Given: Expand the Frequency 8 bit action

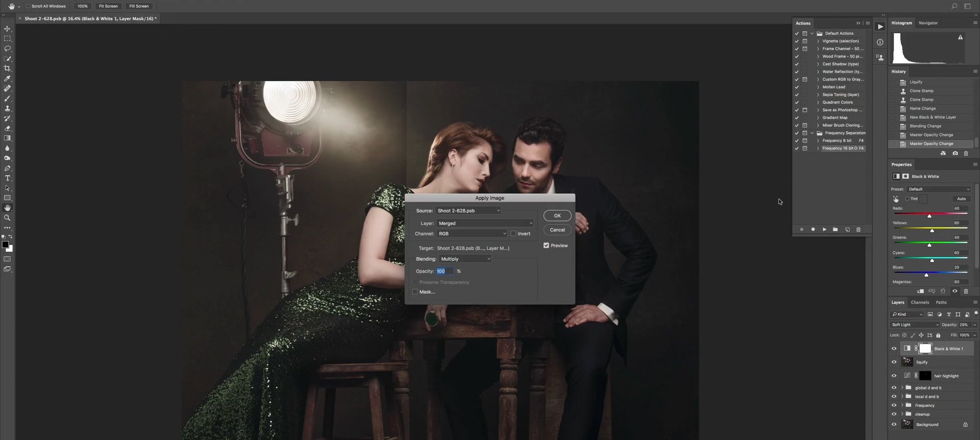Looking at the screenshot, I should pos(818,140).
